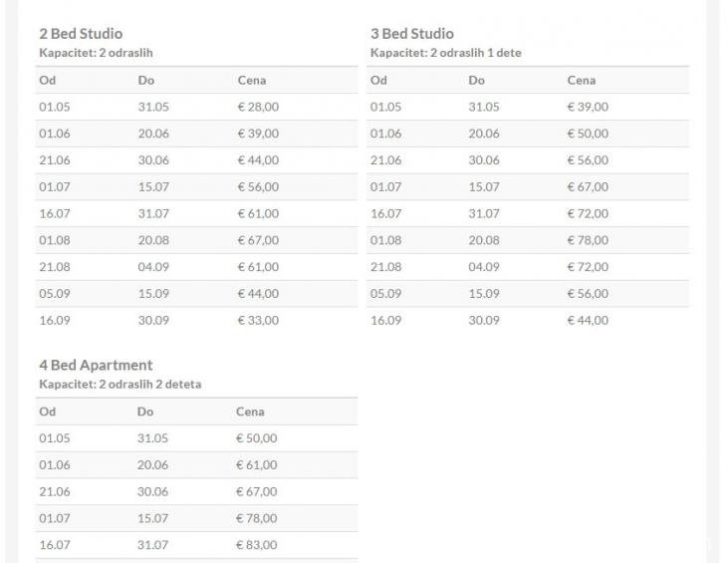Click € 78,00 price in 3 Bed Studio table
Viewport: 728px width, 563px height.
(588, 240)
